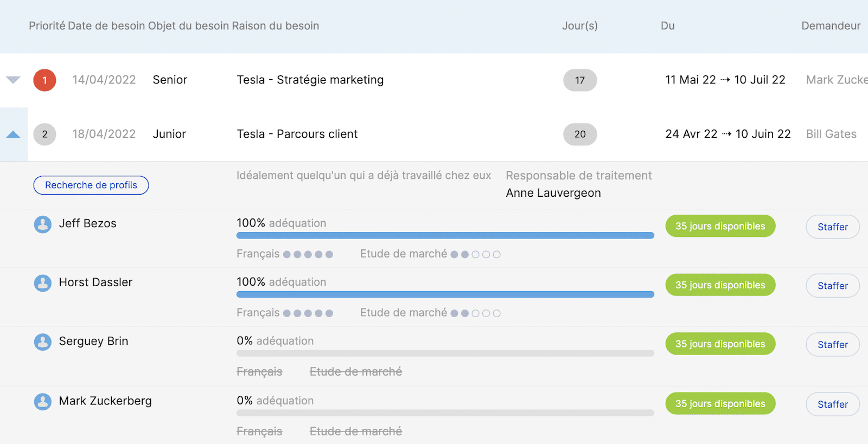Staffer Horst Dassler on this need
This screenshot has height=444, width=868.
coord(833,286)
